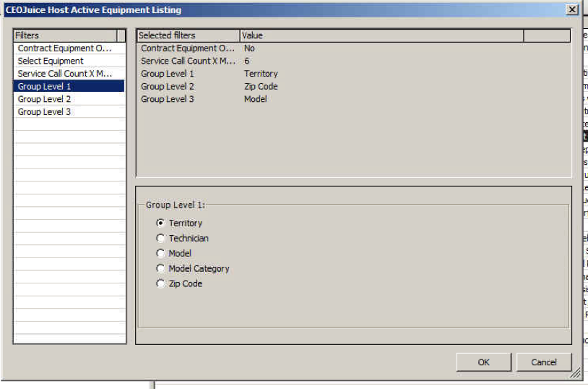Viewport: 588px width, 389px height.
Task: Click the Selected filters column header
Action: (x=189, y=35)
